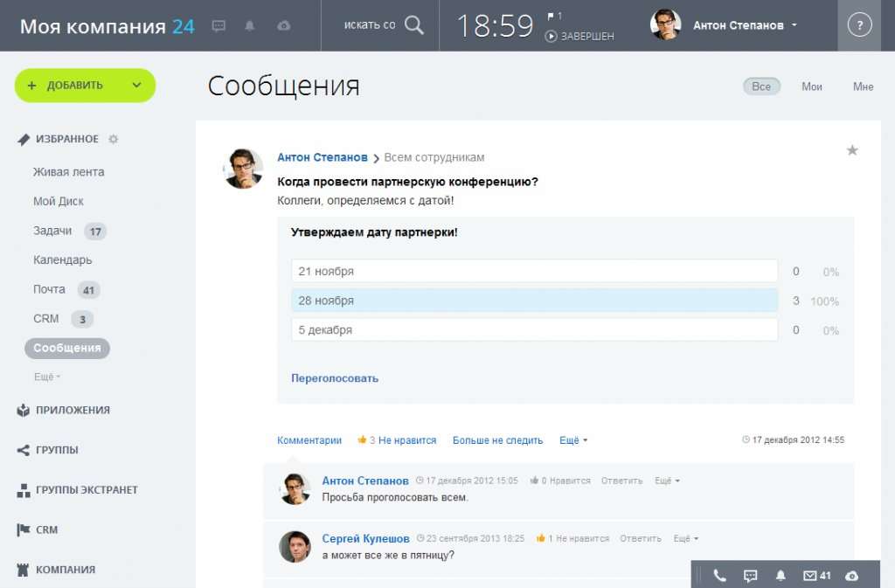Image resolution: width=895 pixels, height=588 pixels.
Task: Mark the post as favorite with star
Action: (852, 150)
